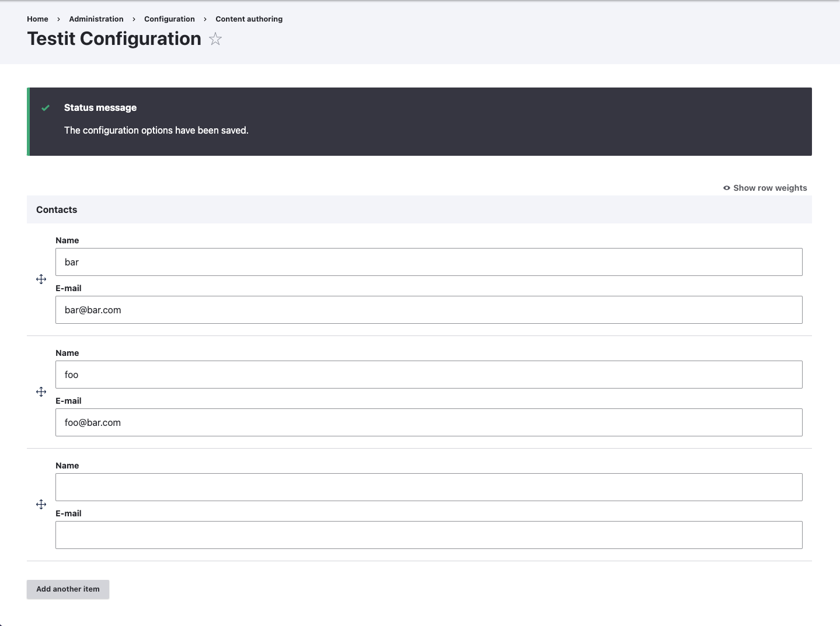Image resolution: width=840 pixels, height=626 pixels.
Task: Click the drag handle next to the foo contact
Action: [x=41, y=391]
